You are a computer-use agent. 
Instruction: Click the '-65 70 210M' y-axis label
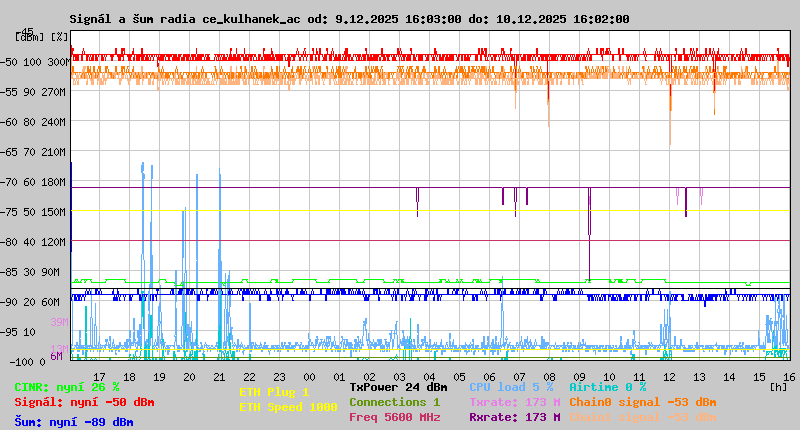pos(33,153)
